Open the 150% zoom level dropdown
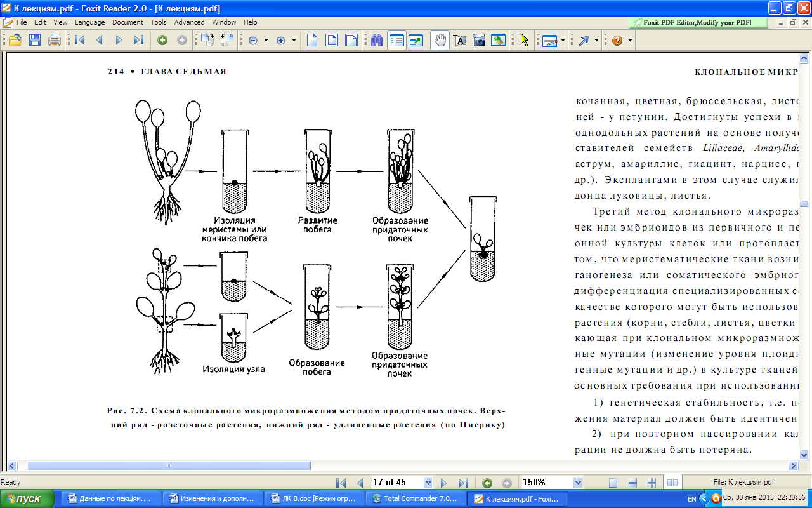The image size is (812, 508). pos(577,482)
